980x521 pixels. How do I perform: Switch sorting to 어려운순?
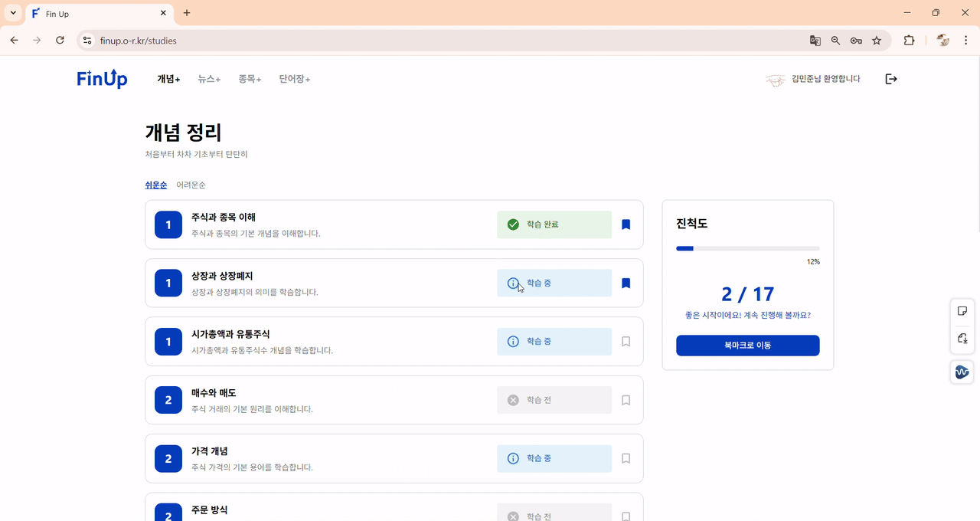(x=191, y=185)
